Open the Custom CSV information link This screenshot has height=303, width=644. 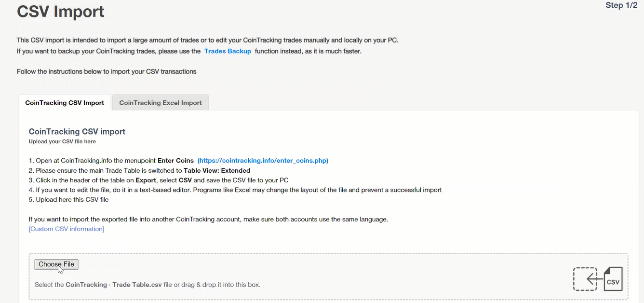click(67, 229)
